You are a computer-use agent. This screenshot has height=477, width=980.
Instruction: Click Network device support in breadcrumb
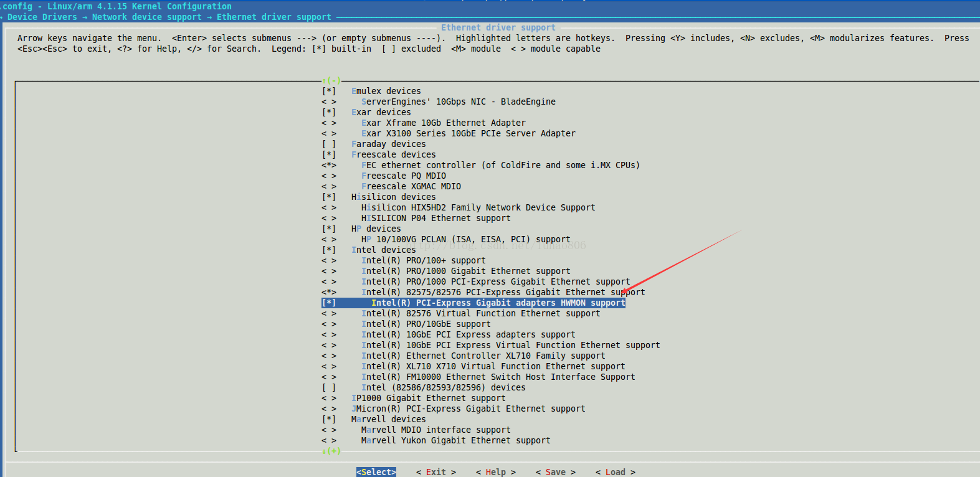point(147,17)
